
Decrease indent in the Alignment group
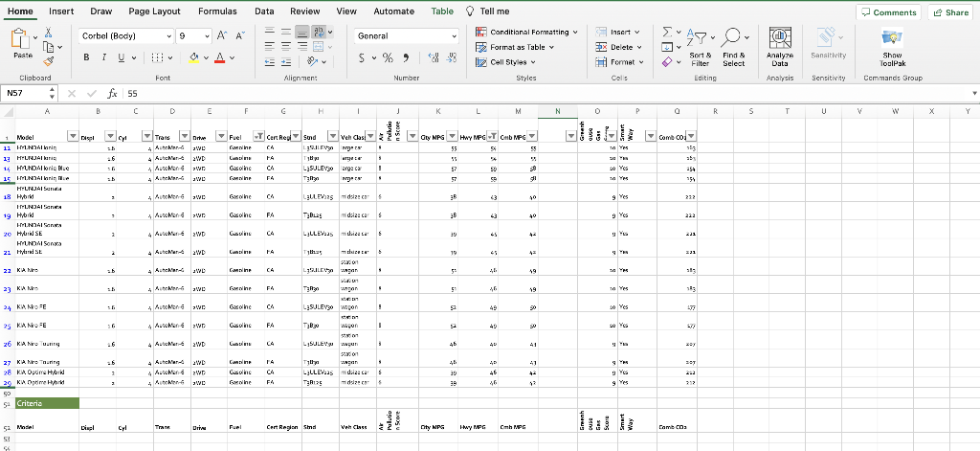tap(269, 61)
